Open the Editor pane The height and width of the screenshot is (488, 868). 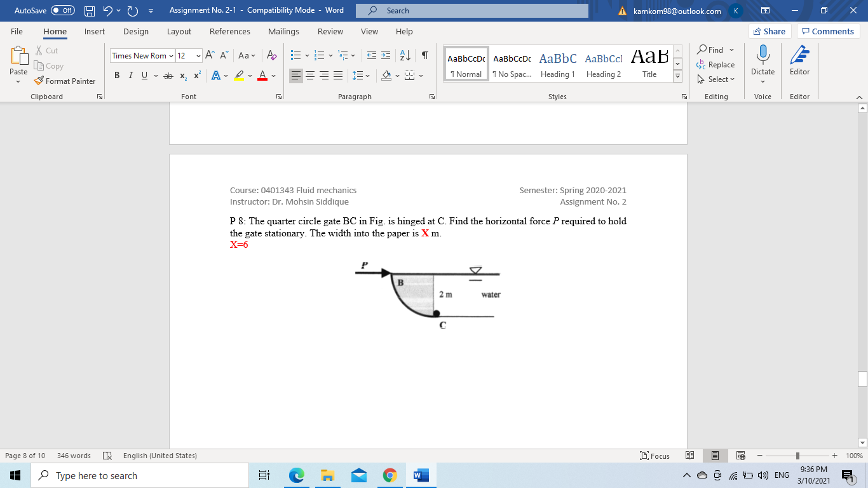click(x=799, y=60)
